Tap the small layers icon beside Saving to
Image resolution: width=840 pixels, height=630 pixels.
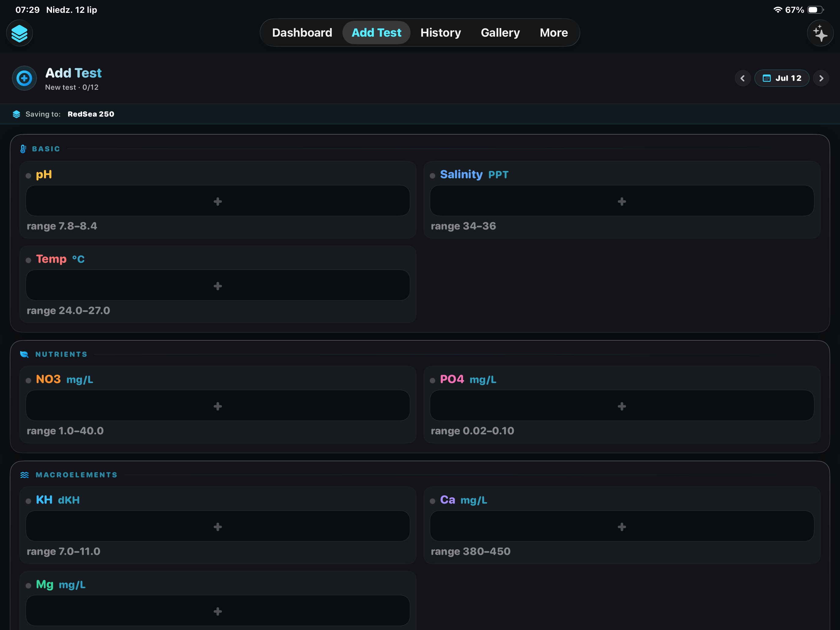coord(16,114)
